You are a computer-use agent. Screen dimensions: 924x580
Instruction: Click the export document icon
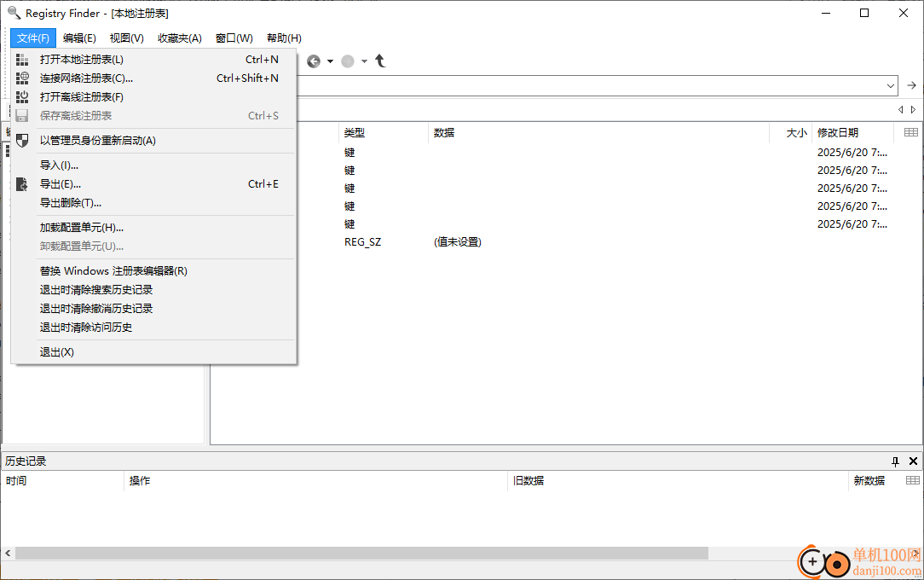tap(22, 184)
